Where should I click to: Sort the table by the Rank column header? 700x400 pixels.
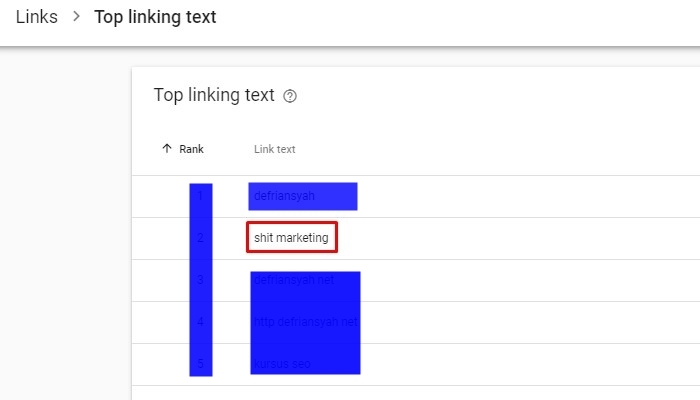(x=191, y=149)
